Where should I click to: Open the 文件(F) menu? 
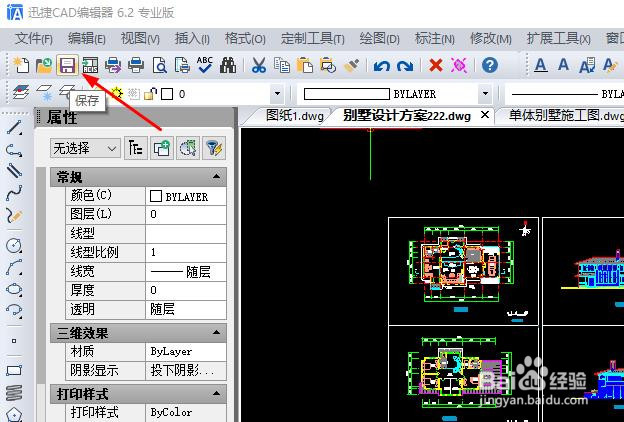click(34, 39)
